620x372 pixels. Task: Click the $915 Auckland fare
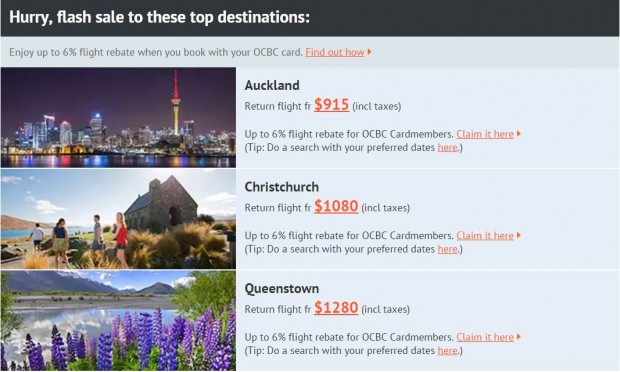pos(331,105)
